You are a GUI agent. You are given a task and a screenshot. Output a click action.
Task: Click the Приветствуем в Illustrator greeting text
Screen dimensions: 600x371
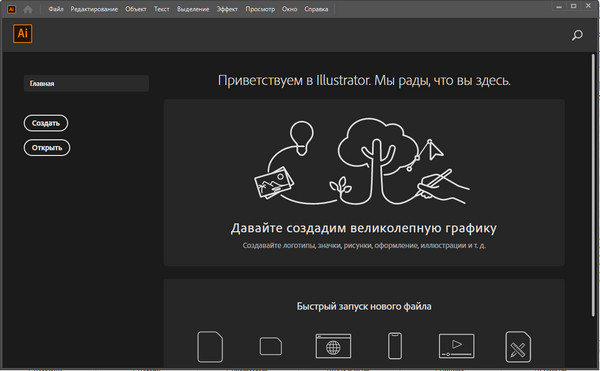(x=364, y=80)
